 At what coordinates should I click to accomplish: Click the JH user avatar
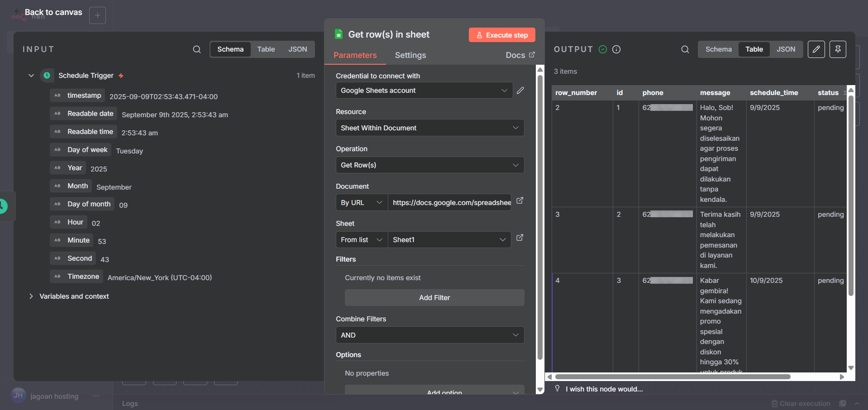(18, 396)
